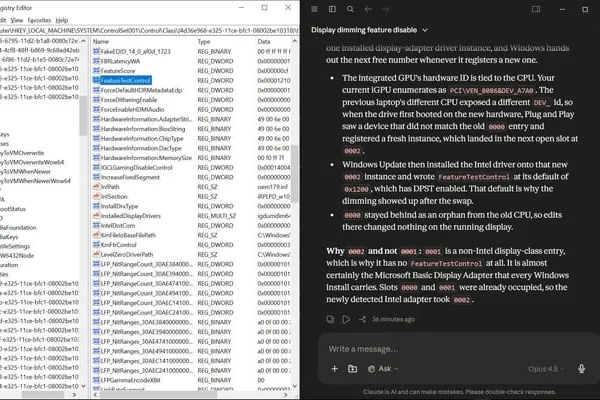
Task: Go back with the left arrow icon
Action: tap(368, 9)
